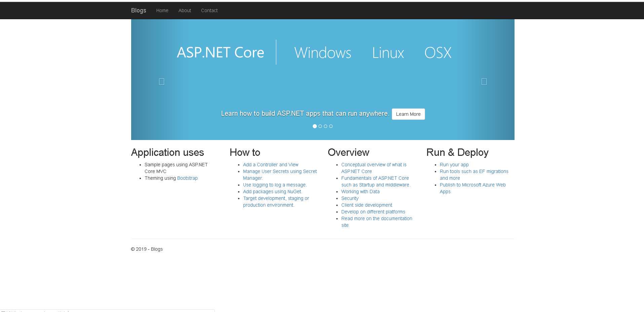Click the Run & Deploy heading
The width and height of the screenshot is (644, 312).
[x=457, y=152]
